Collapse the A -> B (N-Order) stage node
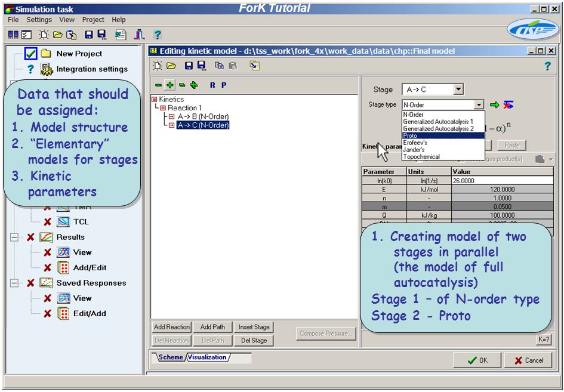Screen dimensions: 564x392 [171, 116]
